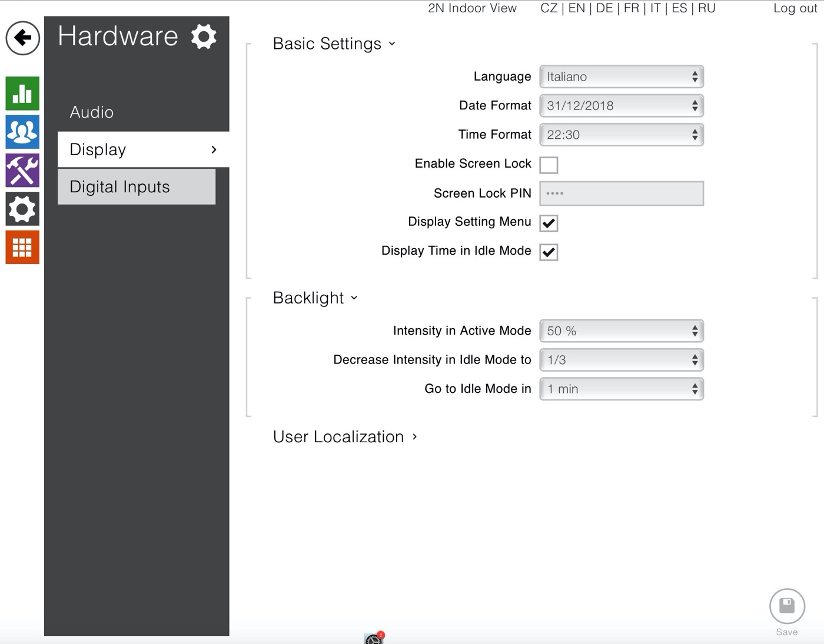Click the gear icon beside Hardware title
Image resolution: width=824 pixels, height=644 pixels.
pos(204,36)
